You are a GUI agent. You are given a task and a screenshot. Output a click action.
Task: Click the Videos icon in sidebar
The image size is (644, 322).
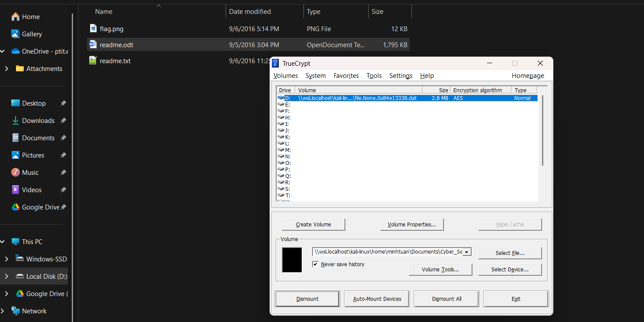pos(16,190)
